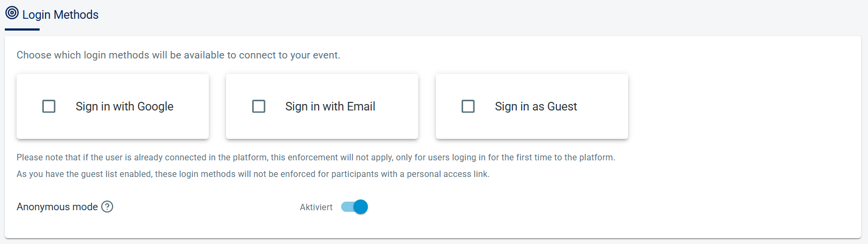Click the Anonymous mode label text

(x=57, y=206)
